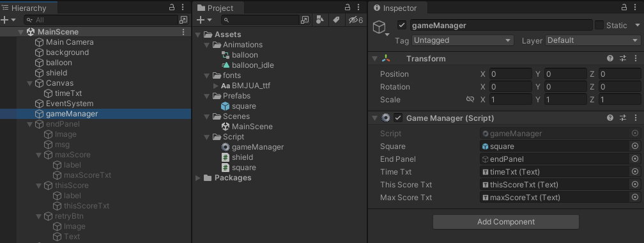Click the Inspector panel lock icon

pyautogui.click(x=624, y=7)
